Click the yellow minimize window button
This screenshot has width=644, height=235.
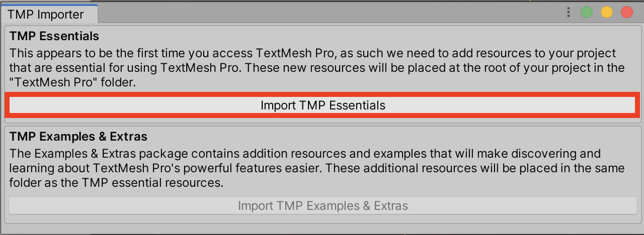607,13
